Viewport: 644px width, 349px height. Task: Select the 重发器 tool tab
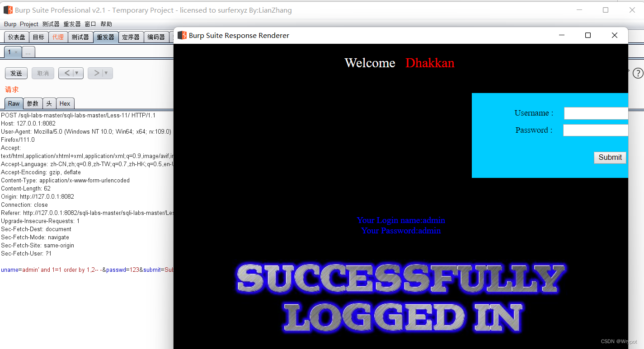click(106, 37)
